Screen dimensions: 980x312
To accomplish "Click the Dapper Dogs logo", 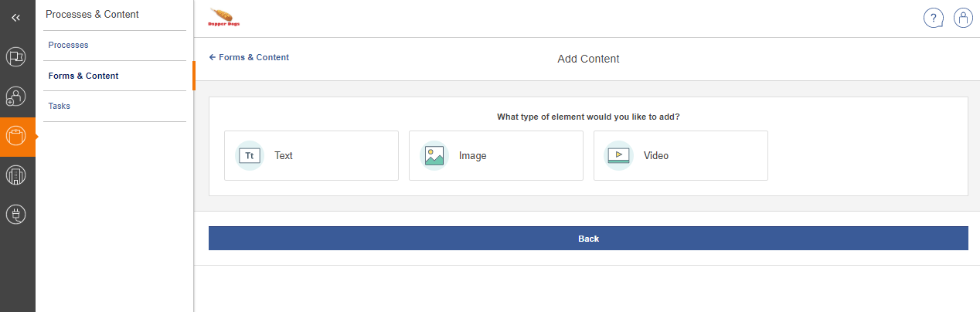I will (222, 18).
